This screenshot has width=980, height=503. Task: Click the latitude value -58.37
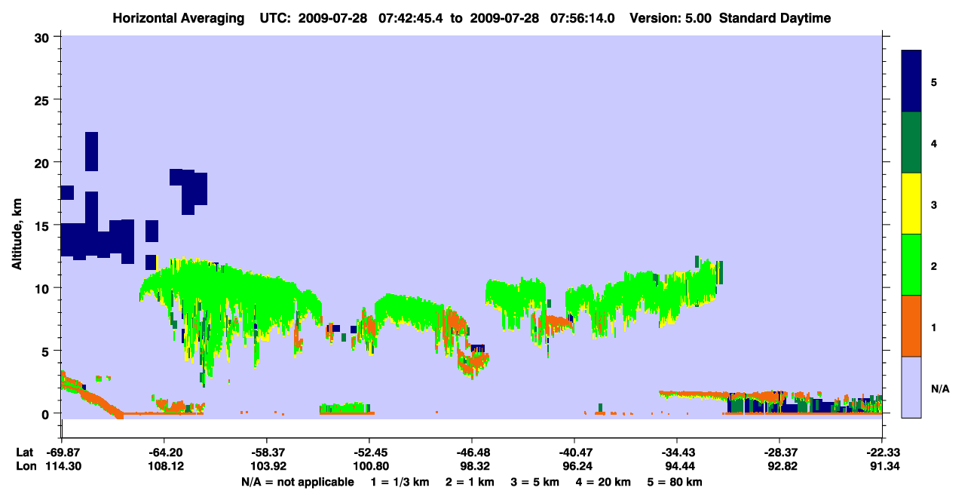point(267,452)
